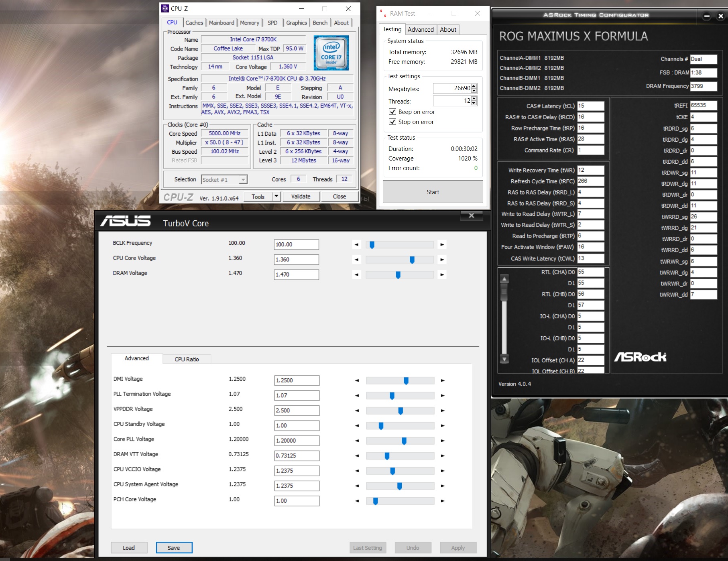
Task: Click the Start button in RAM Test
Action: coord(433,192)
